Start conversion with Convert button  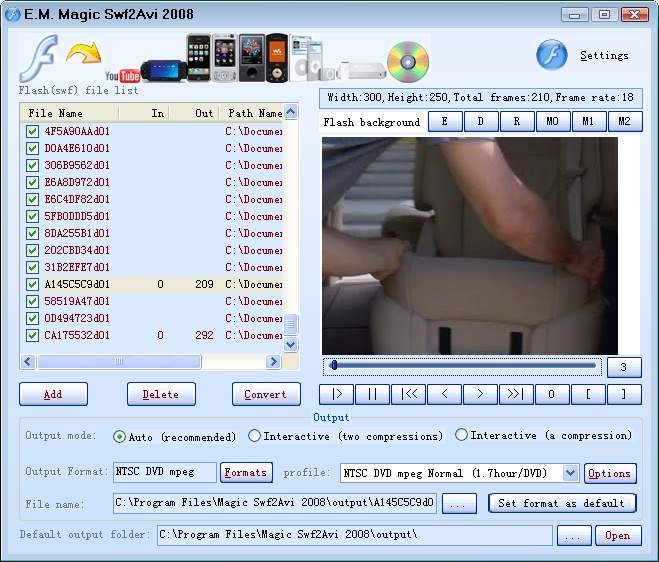tap(266, 394)
